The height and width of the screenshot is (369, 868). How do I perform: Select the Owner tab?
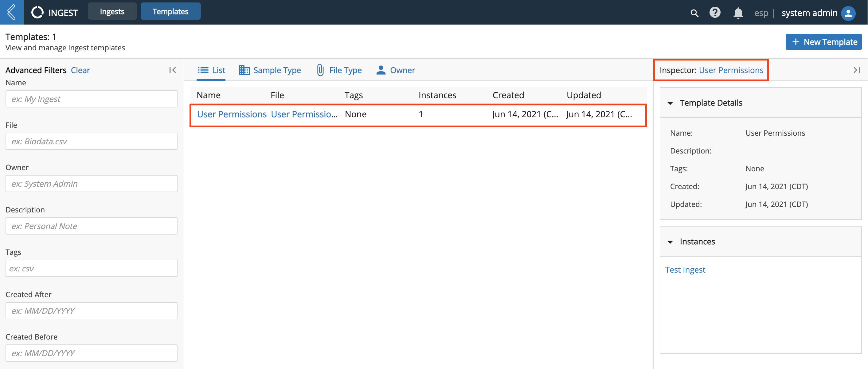coord(396,70)
